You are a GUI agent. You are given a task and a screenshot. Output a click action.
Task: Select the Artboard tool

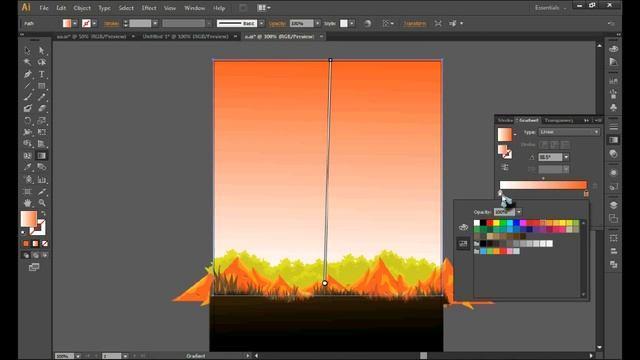(27, 191)
